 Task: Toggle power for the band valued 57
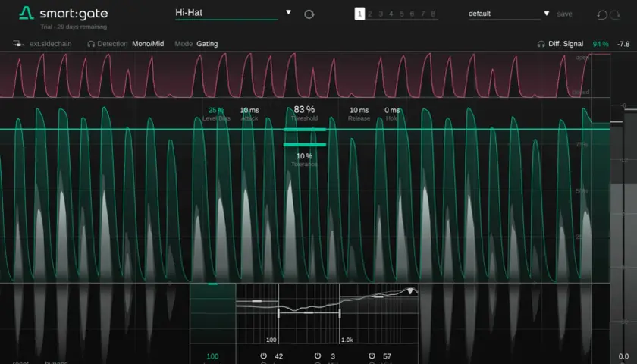tap(372, 356)
